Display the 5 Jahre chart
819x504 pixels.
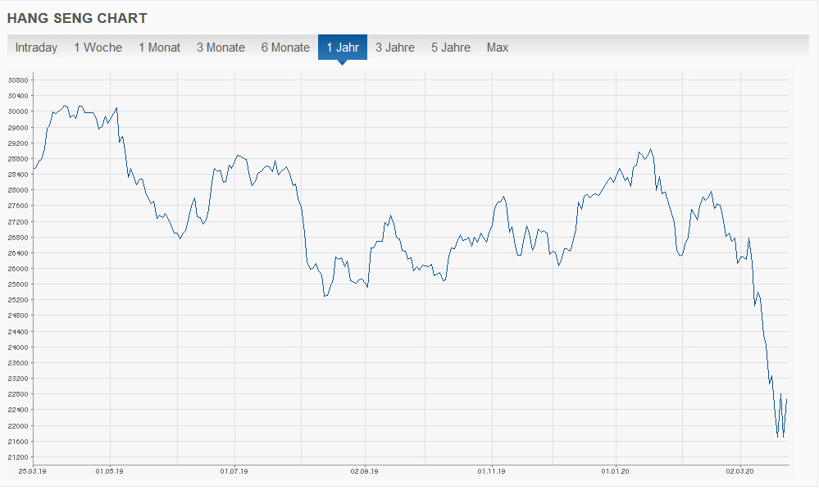tap(451, 48)
